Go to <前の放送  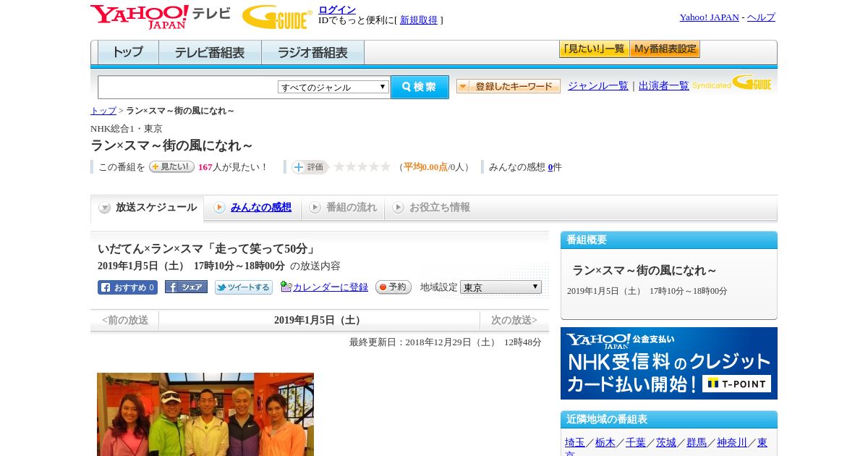click(125, 320)
